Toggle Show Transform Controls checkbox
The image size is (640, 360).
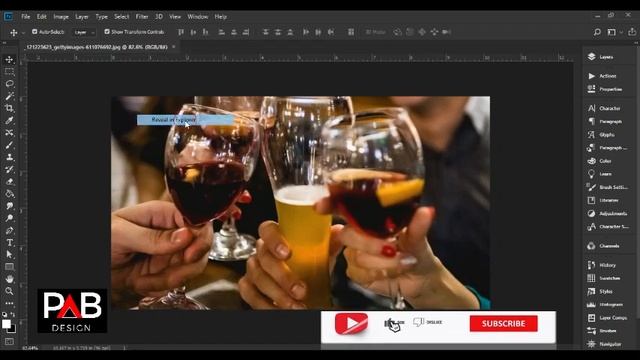(x=107, y=31)
